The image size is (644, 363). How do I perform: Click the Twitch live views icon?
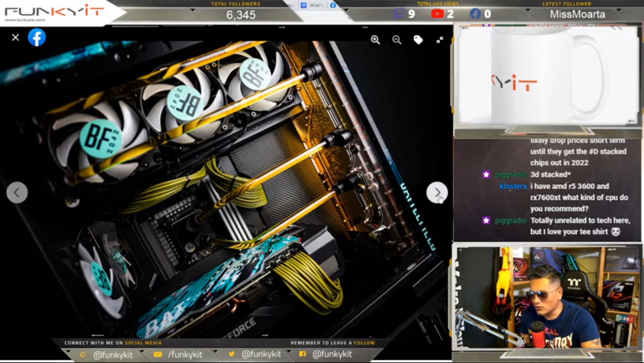click(x=399, y=13)
